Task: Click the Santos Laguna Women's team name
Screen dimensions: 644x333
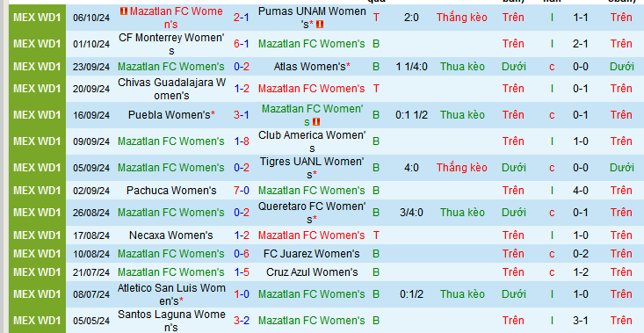Action: pyautogui.click(x=171, y=321)
